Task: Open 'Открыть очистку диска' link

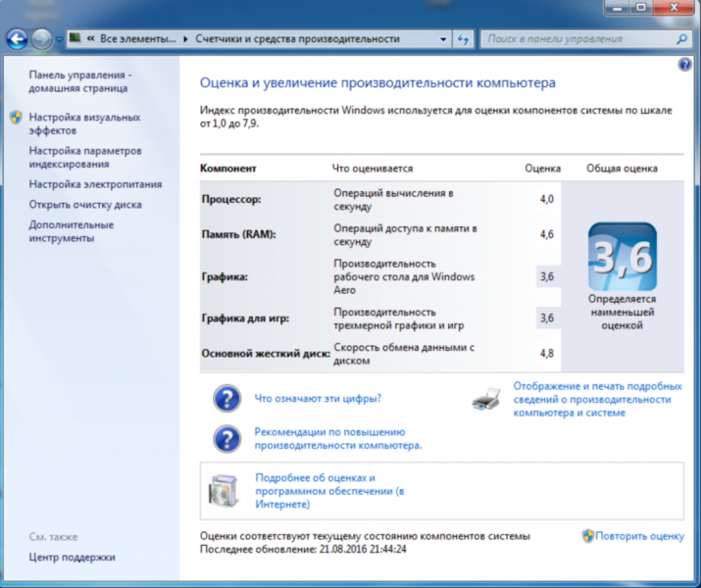Action: [x=85, y=205]
